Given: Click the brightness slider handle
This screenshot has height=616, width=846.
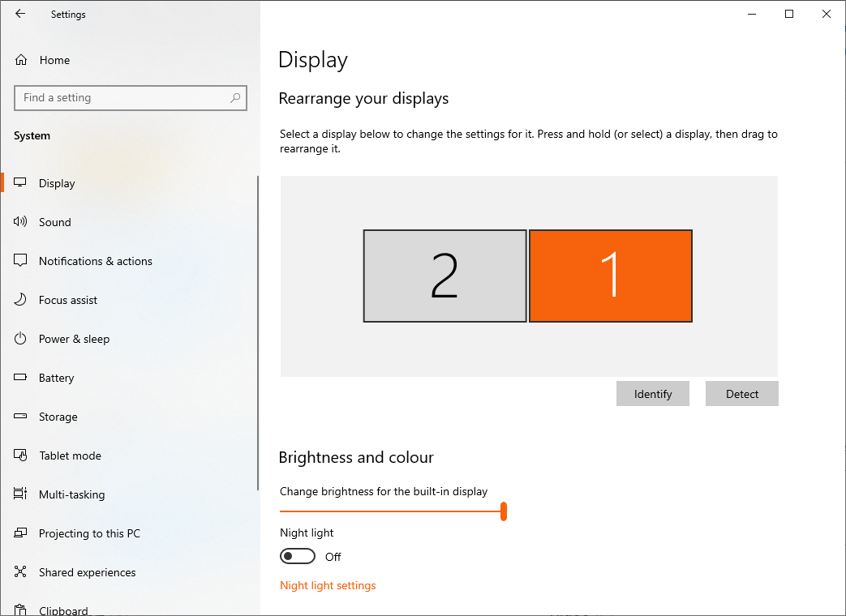Looking at the screenshot, I should point(504,511).
